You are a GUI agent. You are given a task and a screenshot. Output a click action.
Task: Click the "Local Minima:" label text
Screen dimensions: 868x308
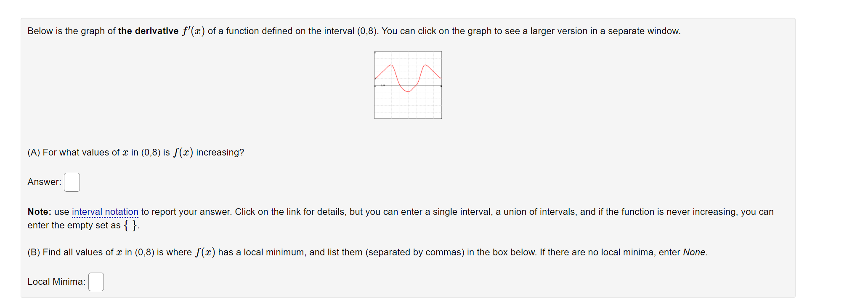(x=56, y=282)
